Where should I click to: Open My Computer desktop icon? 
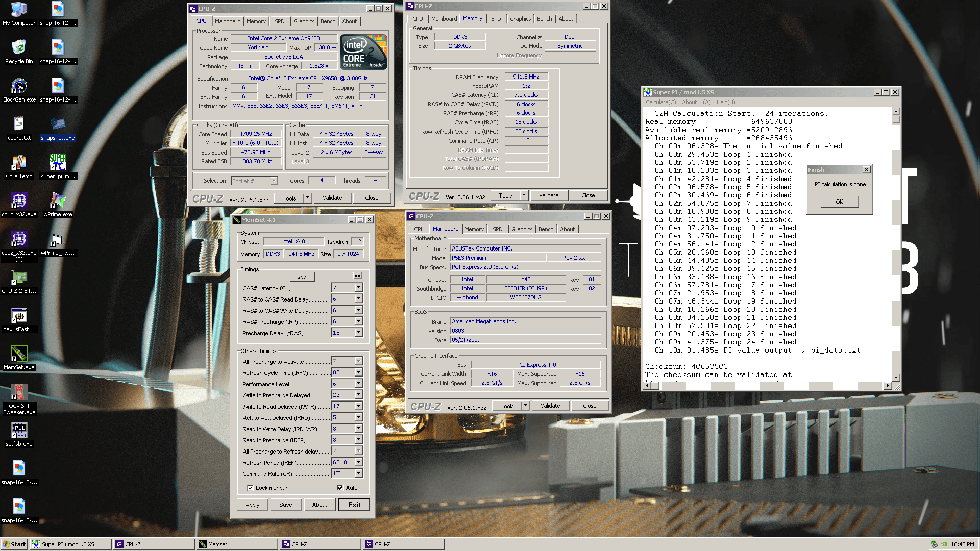(19, 14)
